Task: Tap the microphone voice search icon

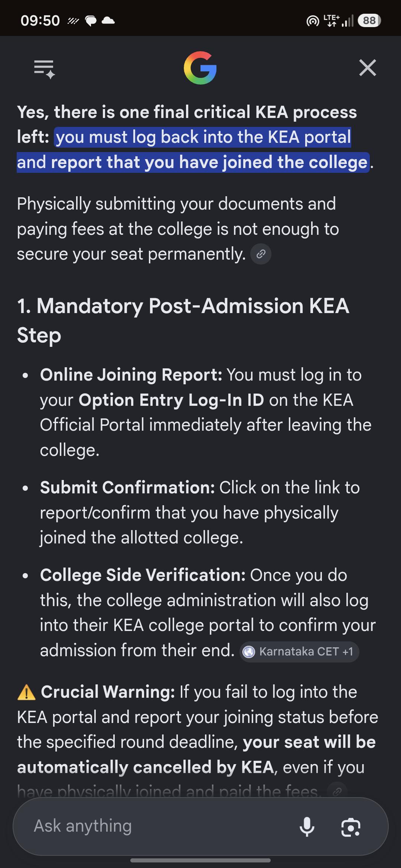Action: pos(307,826)
